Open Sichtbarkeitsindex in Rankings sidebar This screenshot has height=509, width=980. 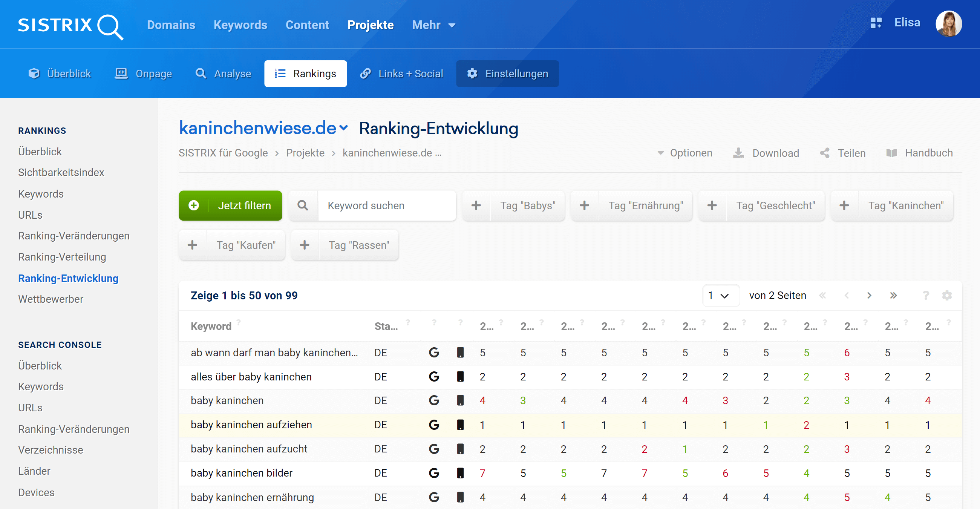coord(61,172)
